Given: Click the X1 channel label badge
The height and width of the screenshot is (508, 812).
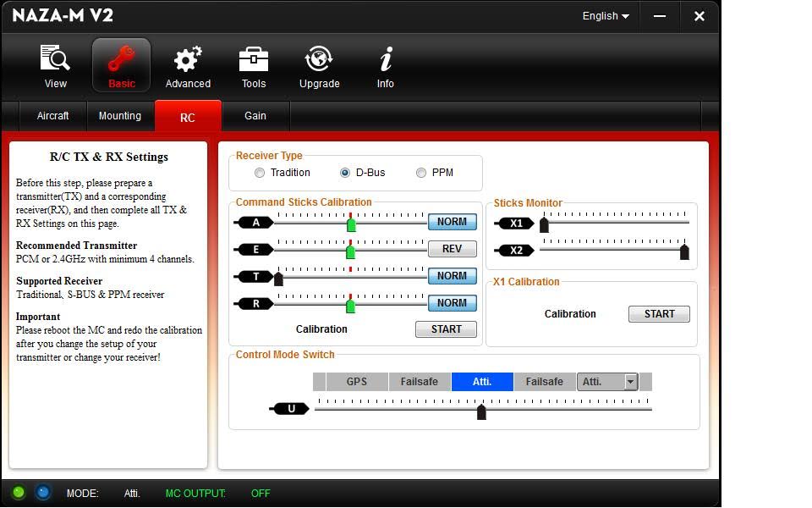Looking at the screenshot, I should coord(515,224).
